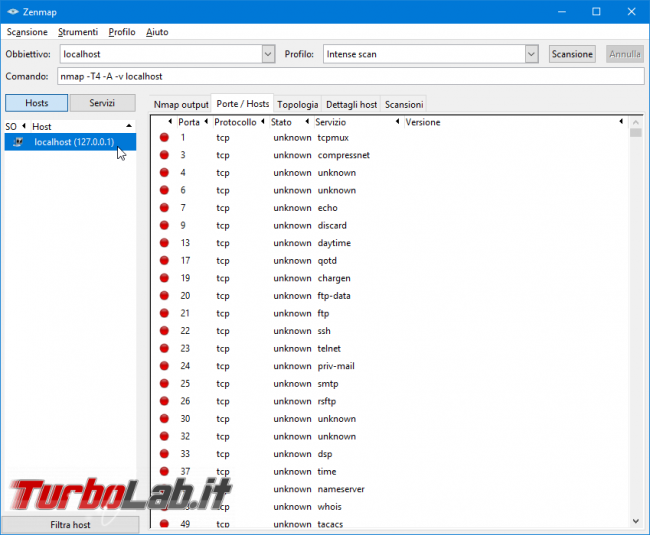Image resolution: width=650 pixels, height=535 pixels.
Task: Select the whois service row
Action: pyautogui.click(x=390, y=506)
